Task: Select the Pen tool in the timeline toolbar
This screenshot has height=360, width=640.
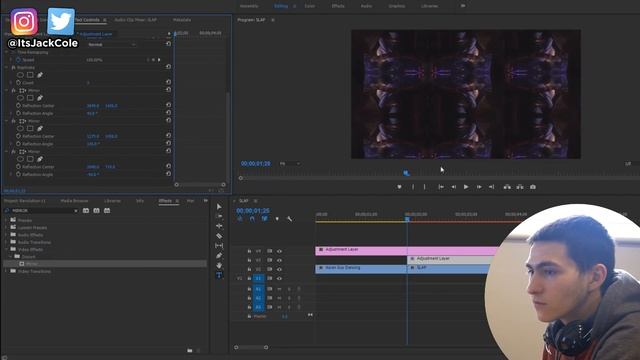Action: [x=219, y=256]
